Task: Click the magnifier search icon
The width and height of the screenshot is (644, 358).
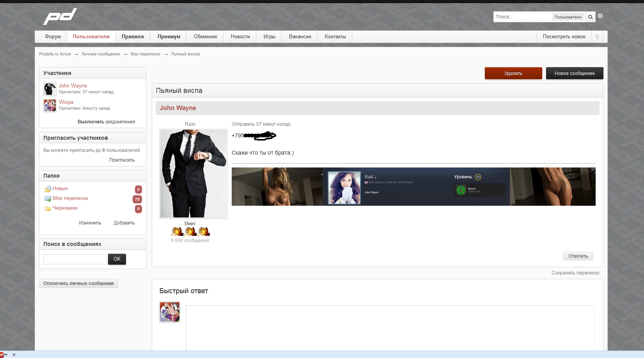Action: (x=591, y=17)
